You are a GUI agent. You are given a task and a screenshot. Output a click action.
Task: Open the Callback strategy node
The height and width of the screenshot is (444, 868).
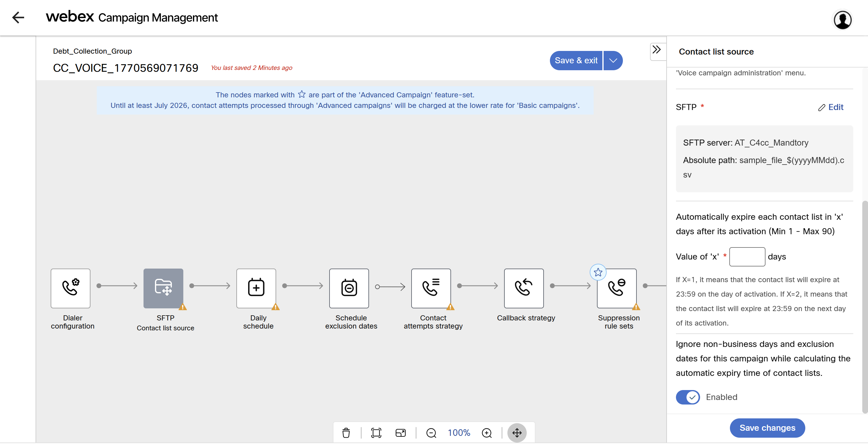coord(524,288)
